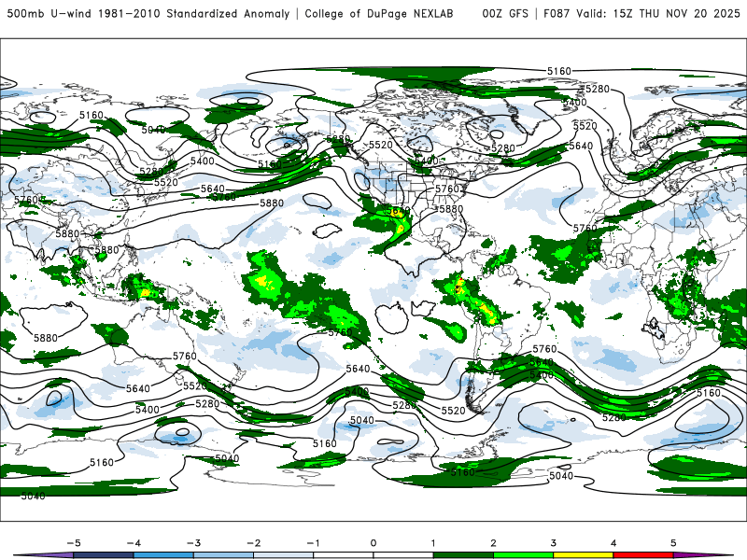Click the '1' colorbar label
The image size is (747, 560).
tap(433, 543)
